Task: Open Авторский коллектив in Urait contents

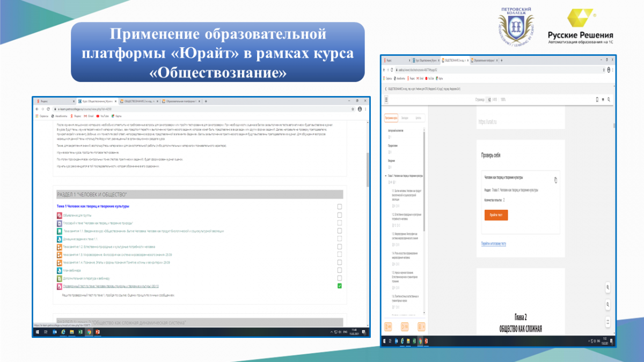Action: [396, 130]
